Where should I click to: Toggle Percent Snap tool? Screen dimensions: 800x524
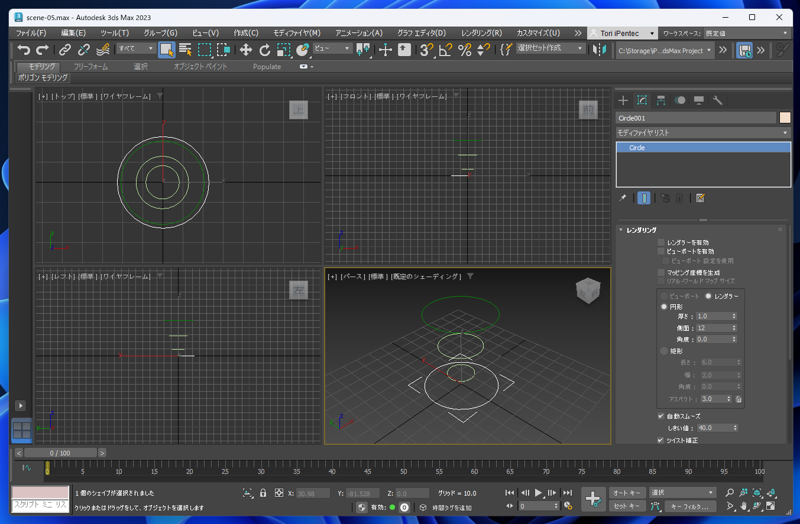pos(464,49)
